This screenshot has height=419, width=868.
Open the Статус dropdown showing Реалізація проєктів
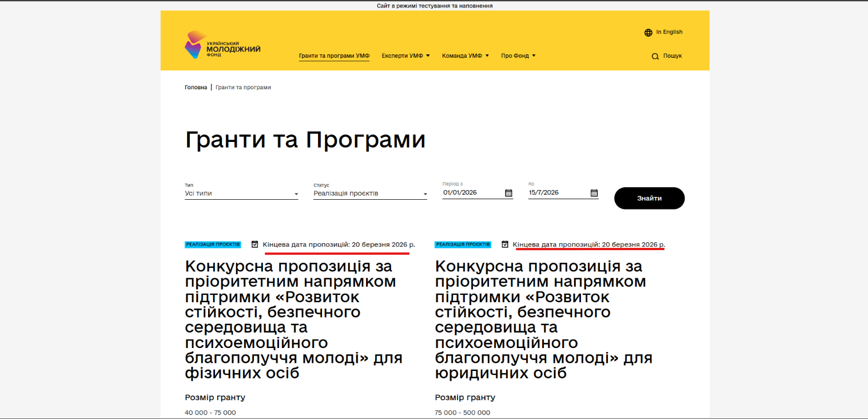[x=371, y=193]
